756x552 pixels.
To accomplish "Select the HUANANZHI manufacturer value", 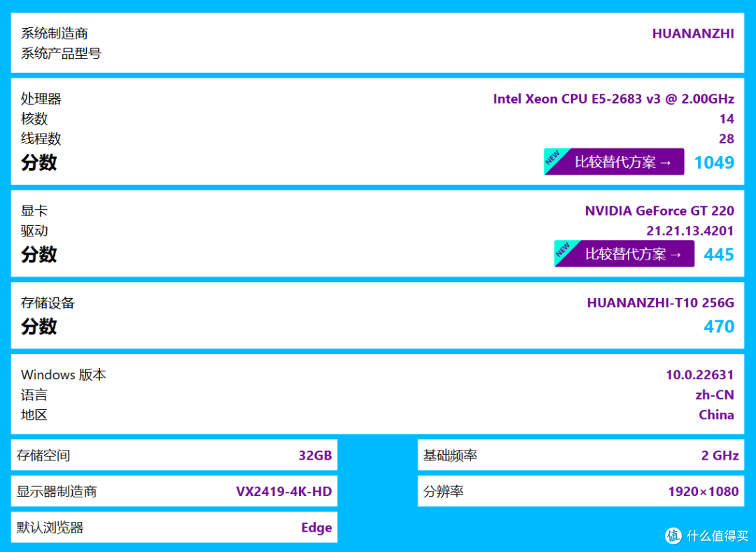I will click(693, 34).
